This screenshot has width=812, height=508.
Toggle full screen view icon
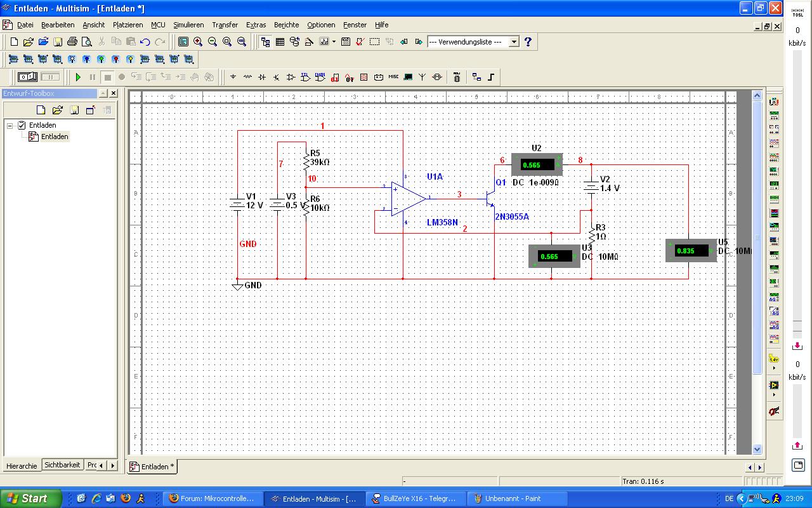(x=183, y=42)
